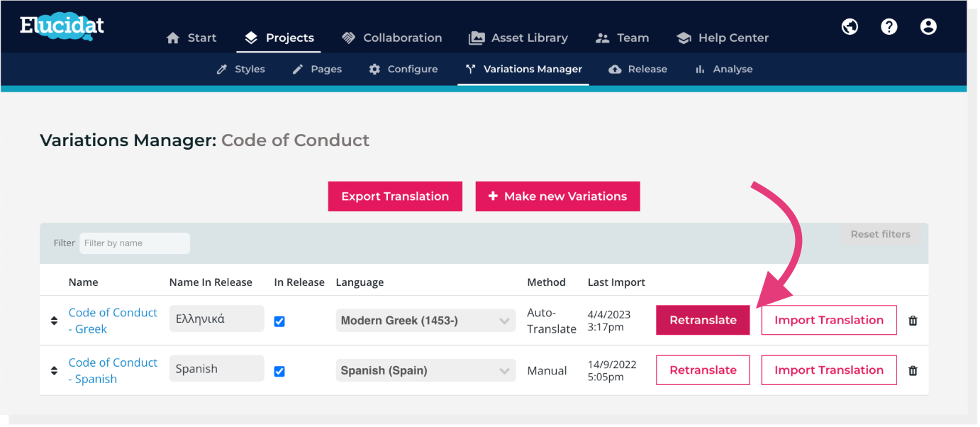Switch to the Styles sub-tab

click(240, 70)
